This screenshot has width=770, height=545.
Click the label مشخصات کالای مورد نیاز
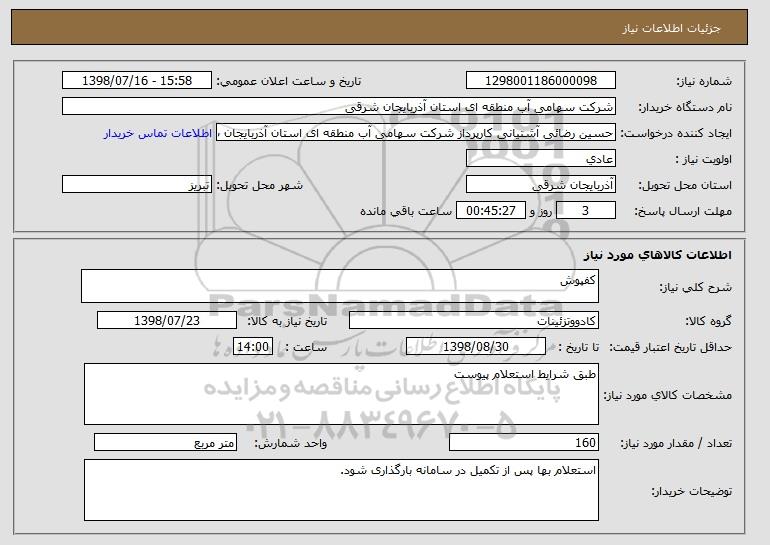[667, 395]
